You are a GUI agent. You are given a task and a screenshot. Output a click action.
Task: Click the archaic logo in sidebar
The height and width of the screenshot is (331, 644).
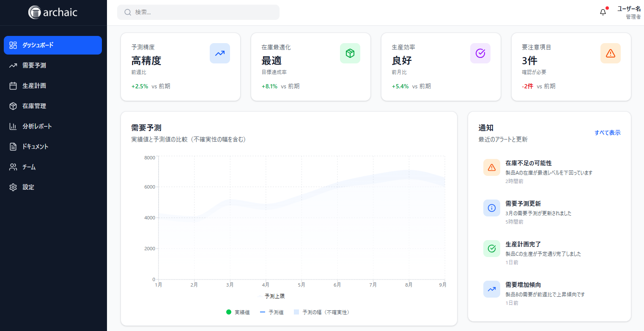tap(53, 12)
